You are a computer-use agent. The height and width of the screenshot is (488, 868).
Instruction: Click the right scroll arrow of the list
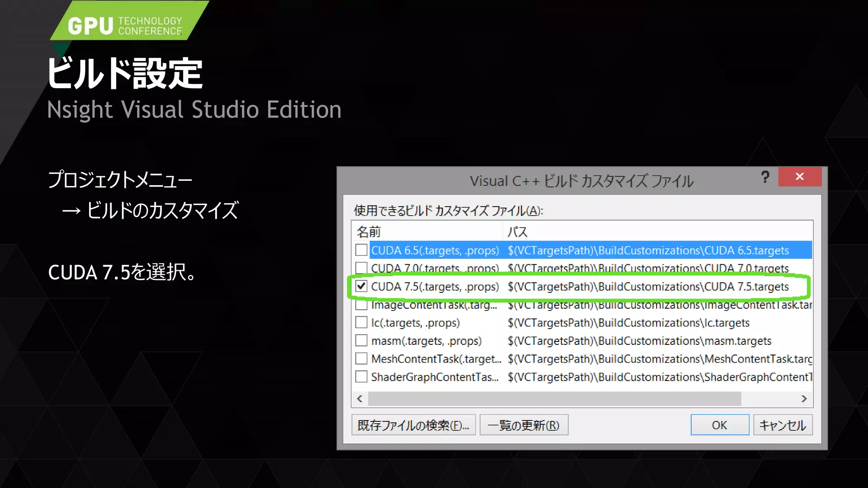(804, 399)
